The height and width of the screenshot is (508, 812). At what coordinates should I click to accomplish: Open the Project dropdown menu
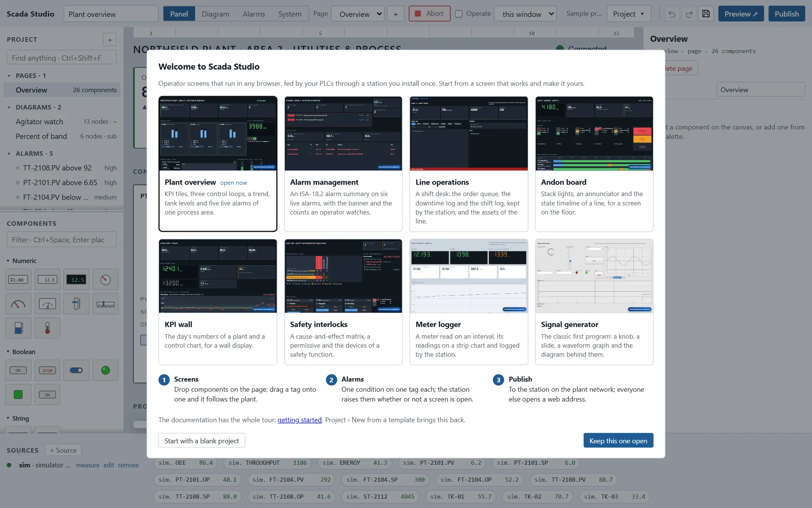[x=629, y=14]
